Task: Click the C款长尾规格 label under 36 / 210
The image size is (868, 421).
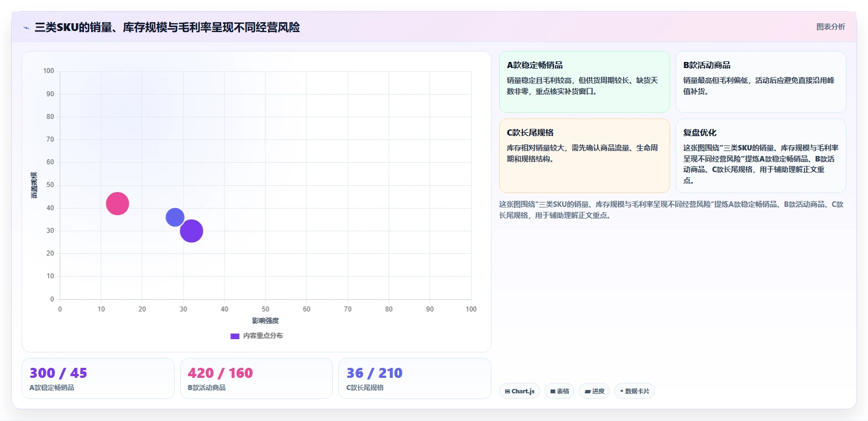Action: pyautogui.click(x=365, y=388)
